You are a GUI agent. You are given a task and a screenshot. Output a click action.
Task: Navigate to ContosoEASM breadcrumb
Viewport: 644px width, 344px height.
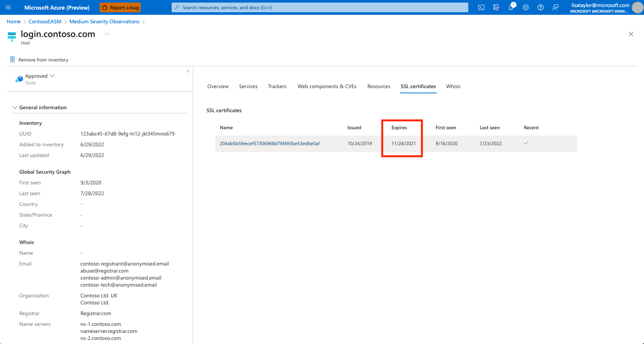pyautogui.click(x=45, y=21)
